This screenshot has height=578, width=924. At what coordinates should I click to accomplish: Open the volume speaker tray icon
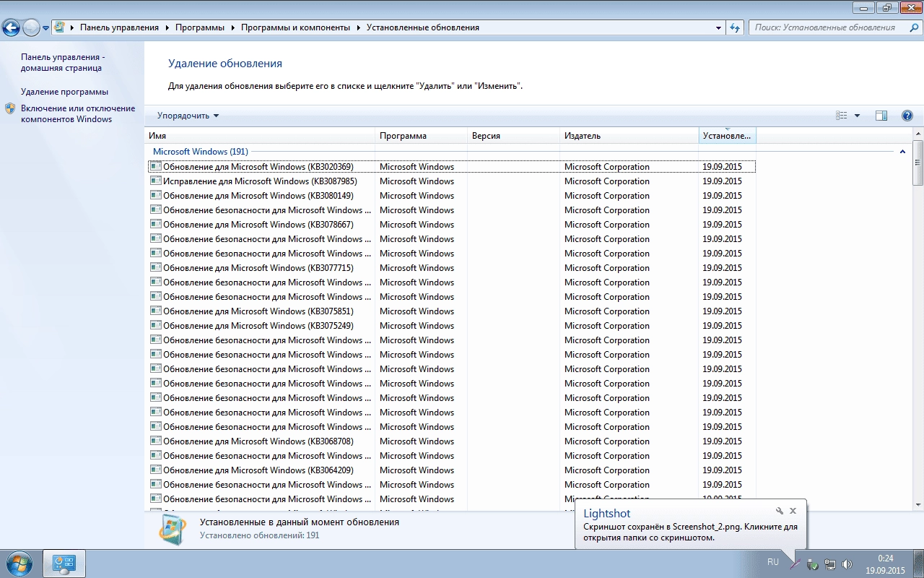847,564
